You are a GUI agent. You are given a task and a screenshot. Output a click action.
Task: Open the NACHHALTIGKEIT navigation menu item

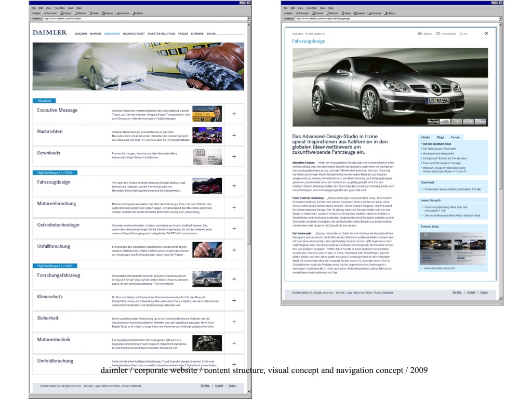134,33
